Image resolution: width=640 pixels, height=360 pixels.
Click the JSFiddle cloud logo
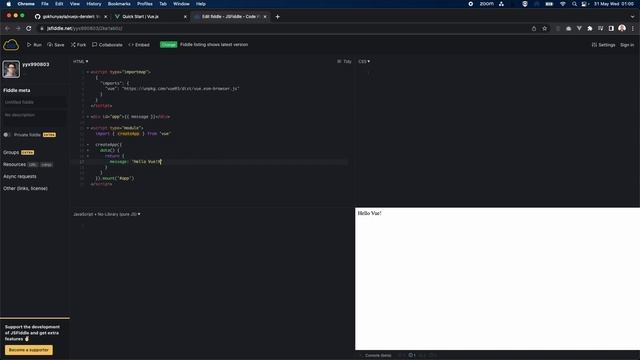pyautogui.click(x=11, y=44)
